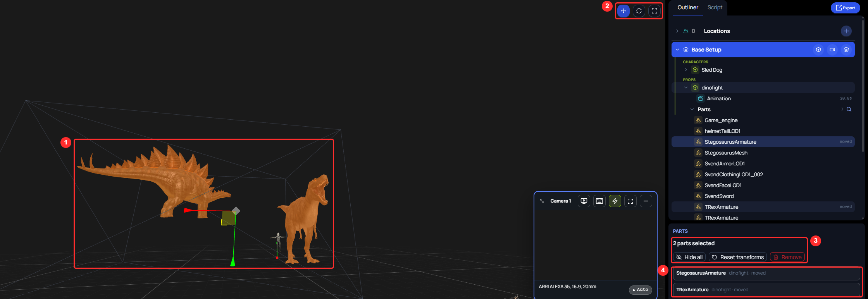The width and height of the screenshot is (868, 299).
Task: Select the SvendClothingLOD1_002 part
Action: 763,174
